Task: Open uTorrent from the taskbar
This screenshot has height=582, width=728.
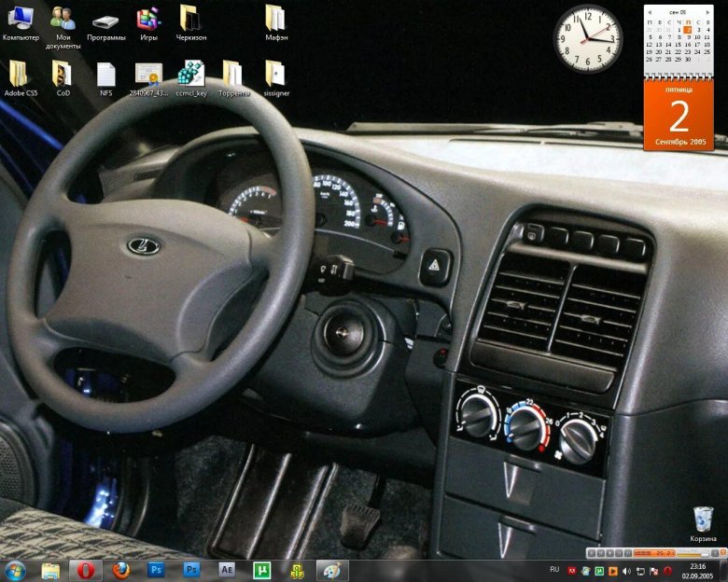Action: 261,569
